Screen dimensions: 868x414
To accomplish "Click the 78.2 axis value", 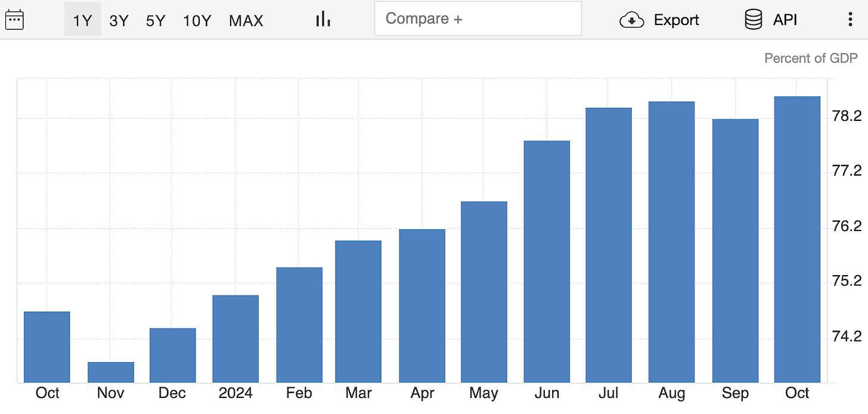I will [847, 116].
